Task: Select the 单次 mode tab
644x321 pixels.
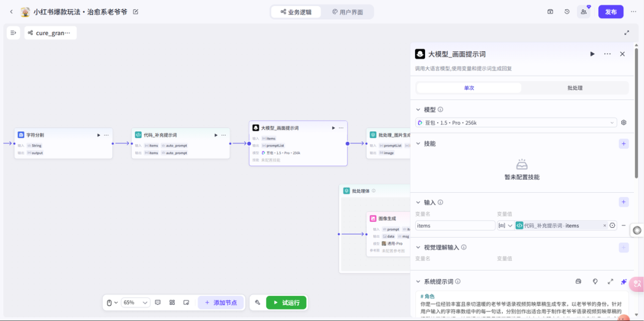Action: pyautogui.click(x=469, y=88)
